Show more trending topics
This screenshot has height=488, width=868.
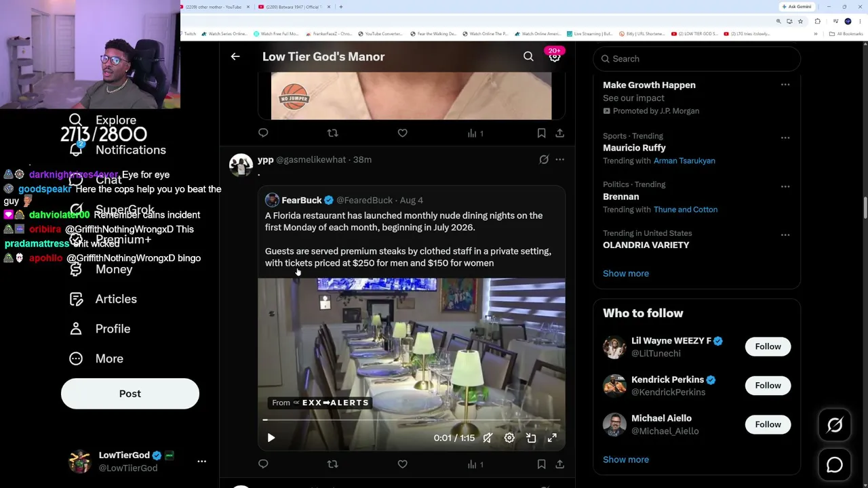[626, 274]
